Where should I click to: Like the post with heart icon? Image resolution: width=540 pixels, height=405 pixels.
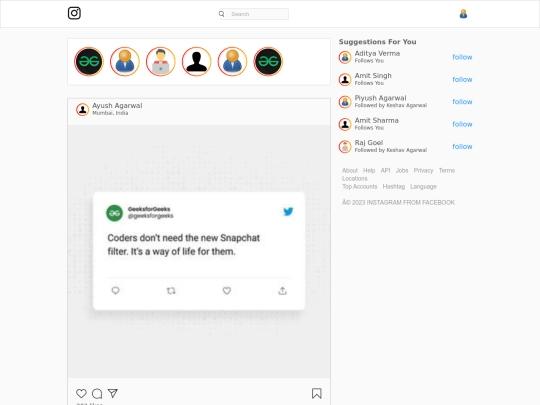coord(81,393)
